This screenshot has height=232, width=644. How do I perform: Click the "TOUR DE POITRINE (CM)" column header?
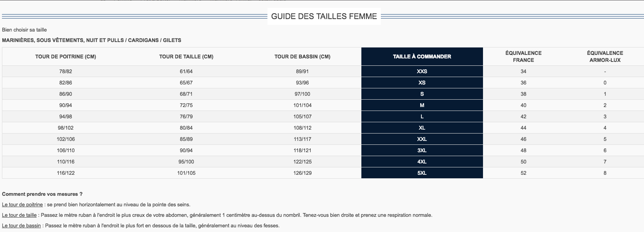tap(65, 56)
